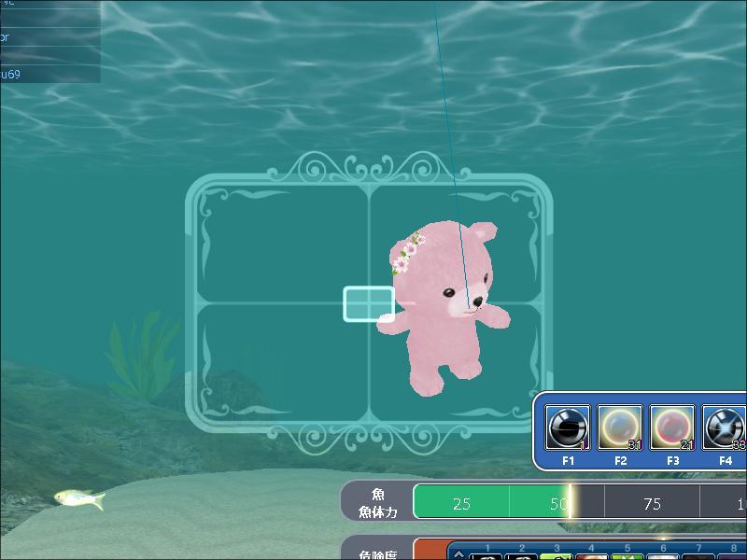The width and height of the screenshot is (747, 560).
Task: Click hotbar slot 4 icon
Action: click(592, 556)
